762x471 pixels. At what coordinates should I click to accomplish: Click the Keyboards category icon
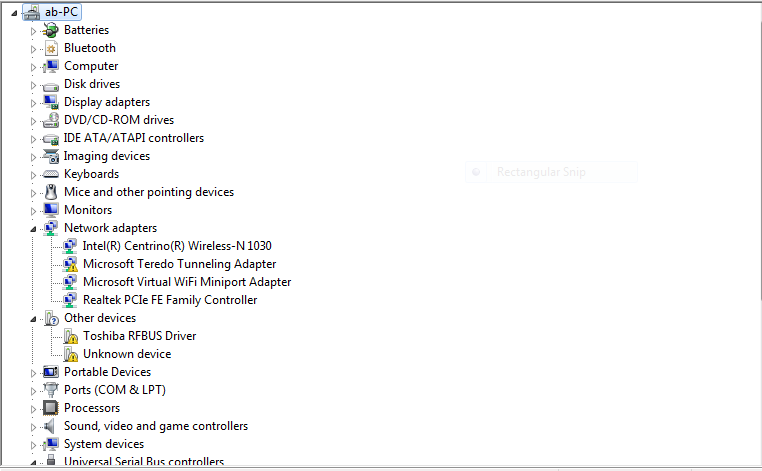(51, 174)
